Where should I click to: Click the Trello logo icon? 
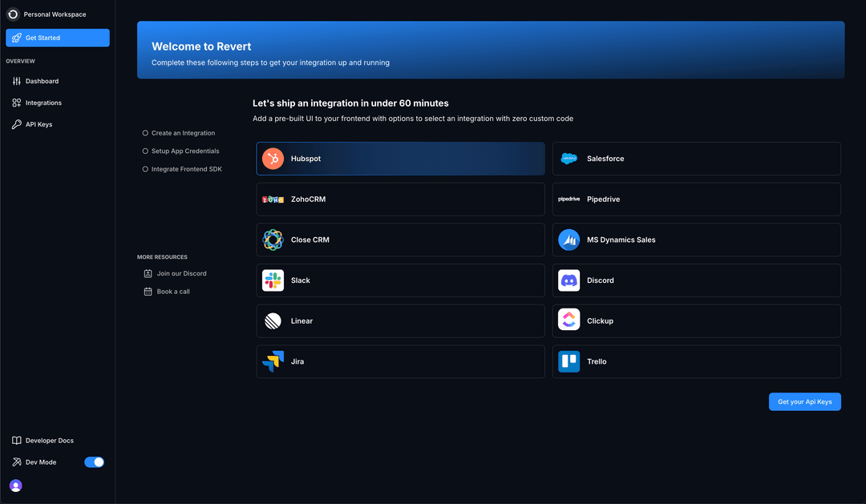(569, 361)
